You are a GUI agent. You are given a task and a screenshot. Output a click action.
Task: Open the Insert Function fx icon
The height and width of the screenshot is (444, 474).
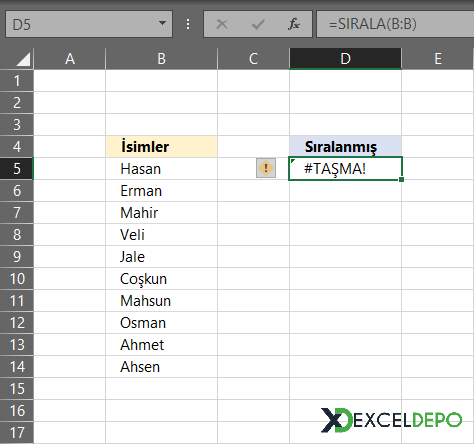[x=294, y=24]
